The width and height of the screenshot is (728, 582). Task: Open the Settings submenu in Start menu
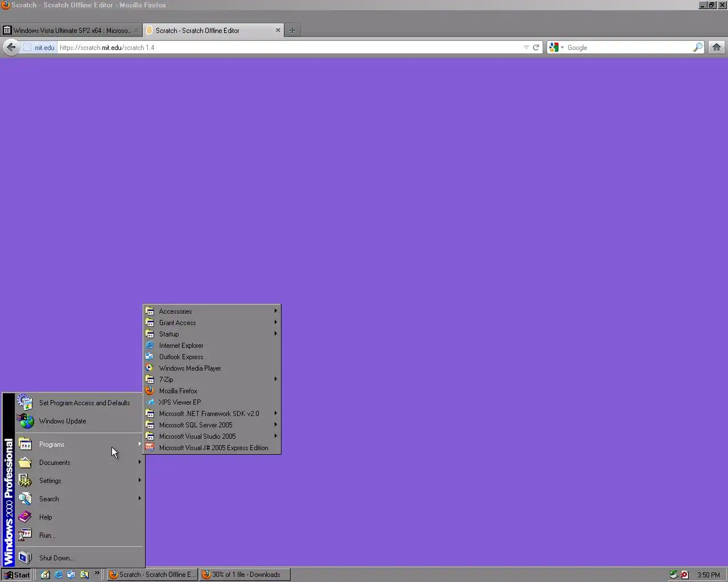point(79,481)
